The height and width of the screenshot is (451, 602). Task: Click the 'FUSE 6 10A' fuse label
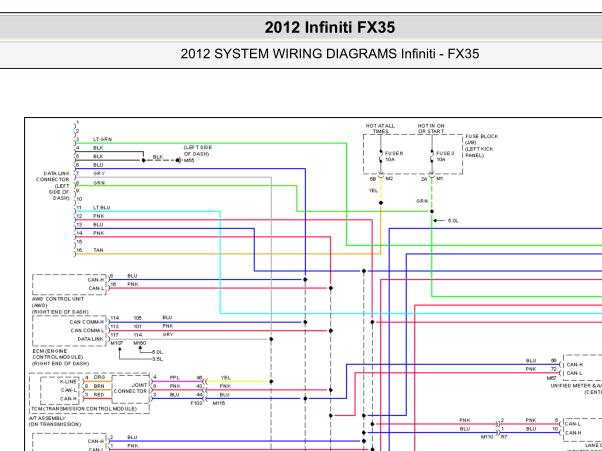coord(394,156)
